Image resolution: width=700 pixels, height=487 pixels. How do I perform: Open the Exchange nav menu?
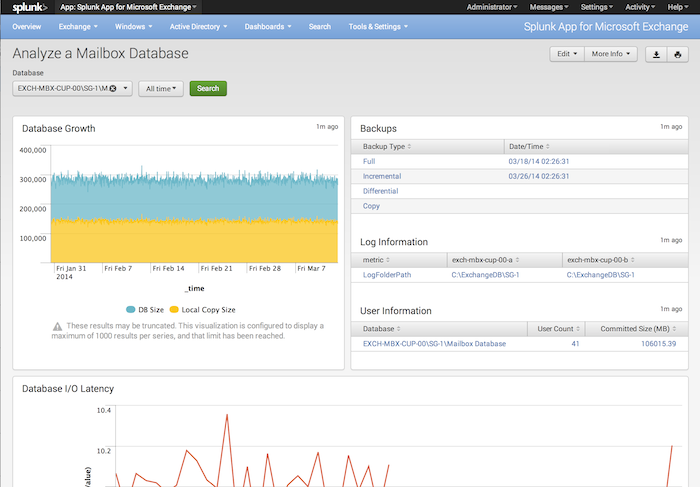click(78, 27)
